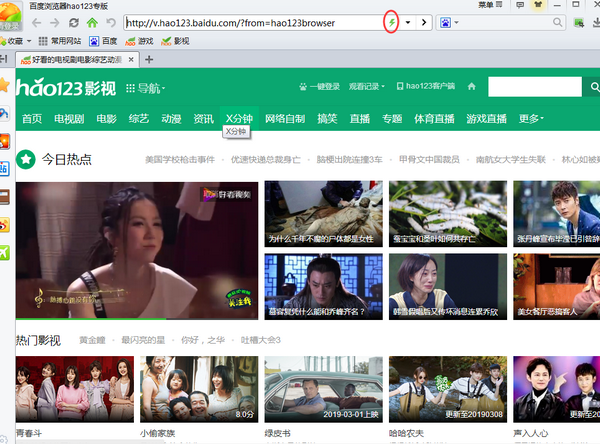This screenshot has height=444, width=600.
Task: Click the browser forward arrow
Action: 54,22
